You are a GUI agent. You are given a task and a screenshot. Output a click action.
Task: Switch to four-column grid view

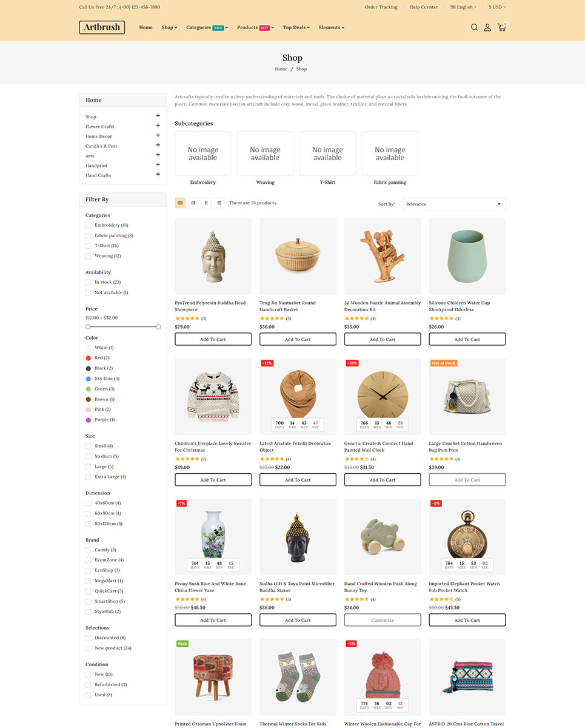(180, 203)
